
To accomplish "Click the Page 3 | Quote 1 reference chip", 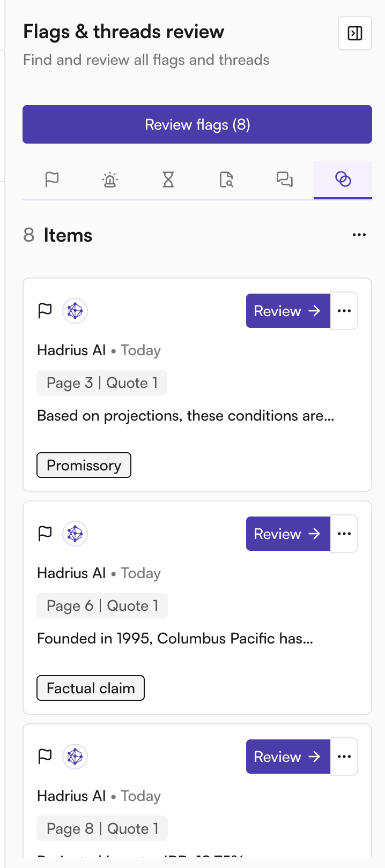I will click(x=102, y=383).
